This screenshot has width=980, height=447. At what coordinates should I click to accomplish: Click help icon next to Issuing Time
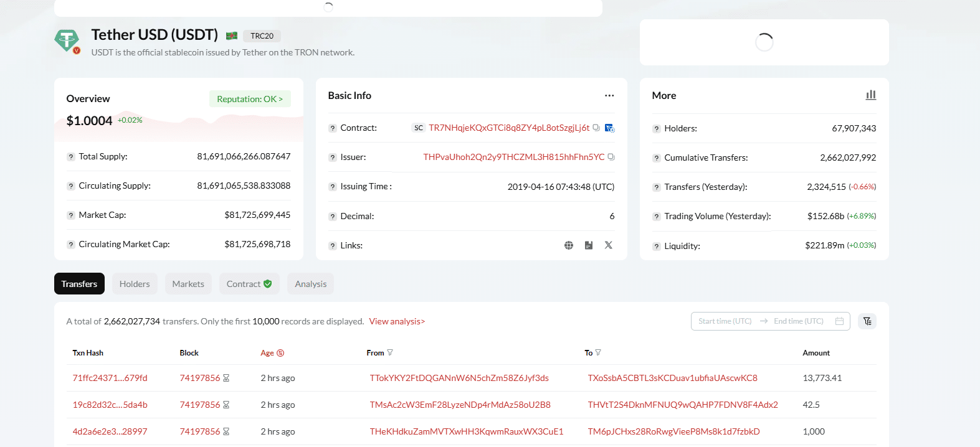(x=333, y=187)
